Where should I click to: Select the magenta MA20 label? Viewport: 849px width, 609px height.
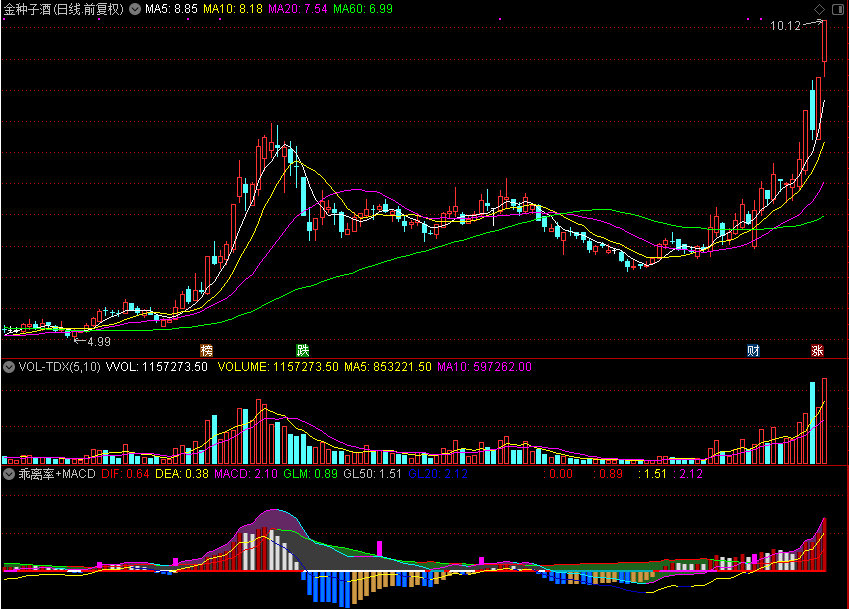click(x=298, y=9)
